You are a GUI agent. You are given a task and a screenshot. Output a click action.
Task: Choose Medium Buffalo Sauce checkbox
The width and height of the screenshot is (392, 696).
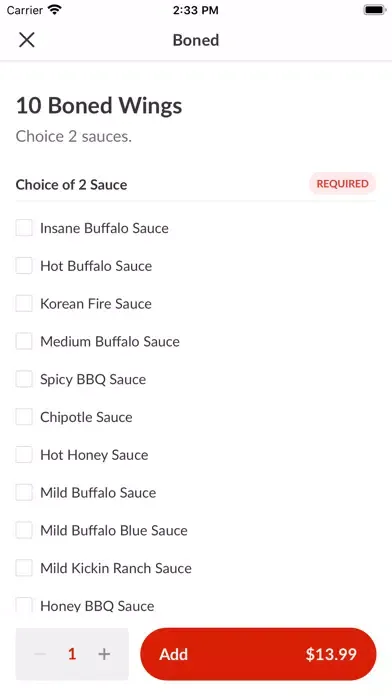click(x=24, y=341)
